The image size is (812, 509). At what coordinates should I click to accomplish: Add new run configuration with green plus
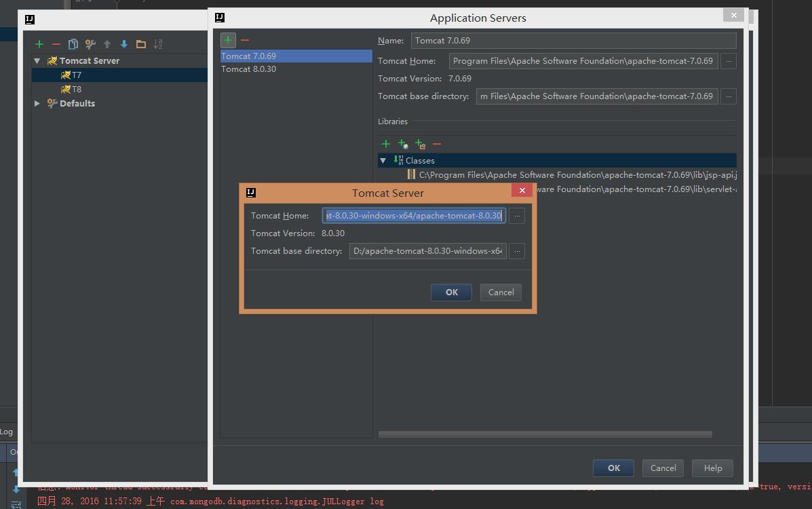tap(39, 44)
